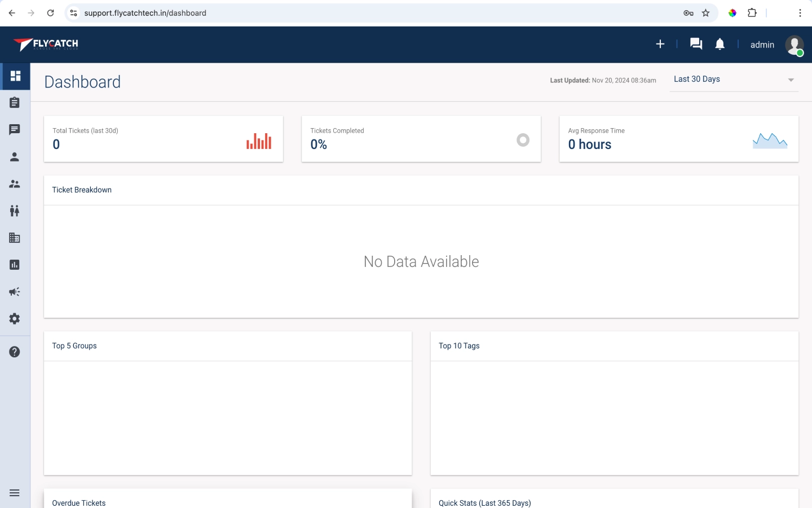Click the Total Tickets (last 30d) label
812x508 pixels.
[x=85, y=130]
